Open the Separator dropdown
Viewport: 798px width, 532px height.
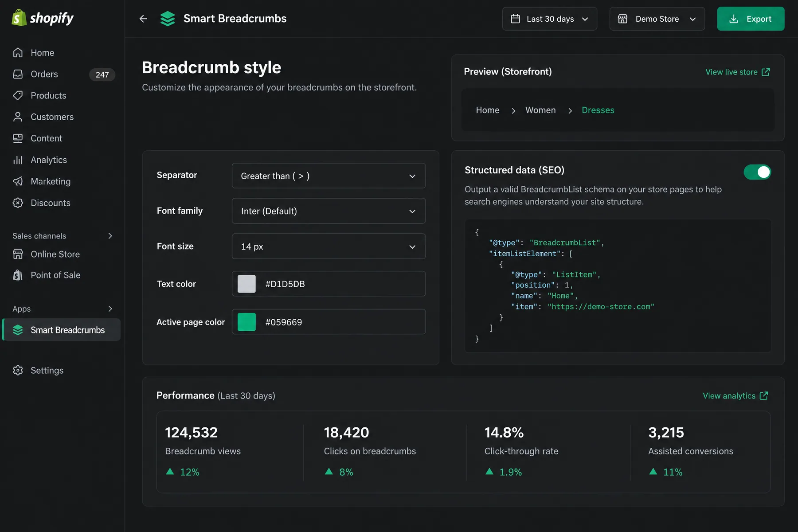(329, 176)
